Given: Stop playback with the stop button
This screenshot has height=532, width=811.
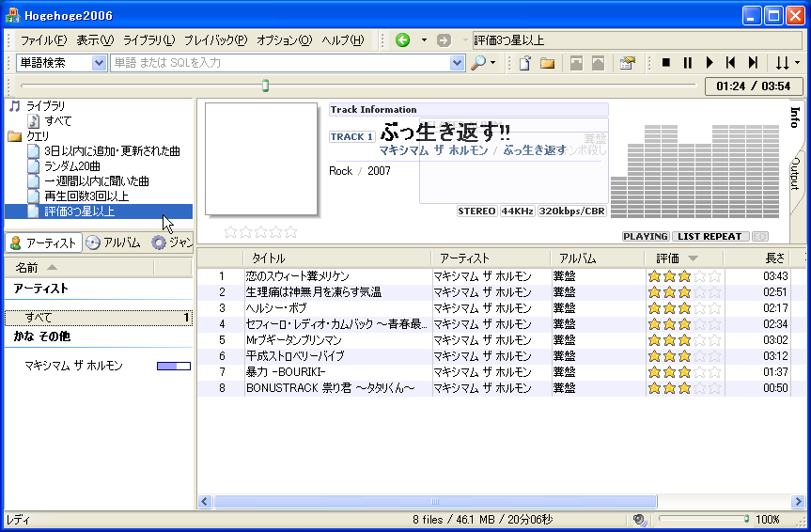Looking at the screenshot, I should [666, 63].
